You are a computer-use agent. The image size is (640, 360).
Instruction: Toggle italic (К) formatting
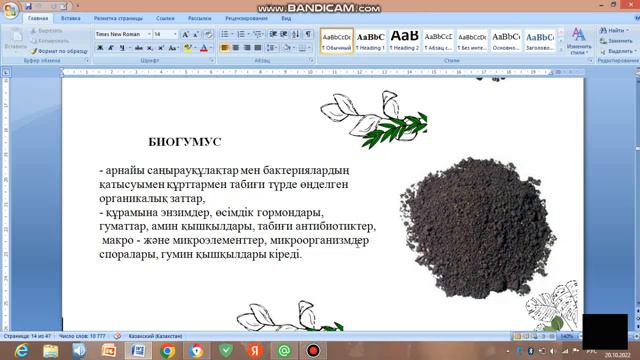point(111,48)
